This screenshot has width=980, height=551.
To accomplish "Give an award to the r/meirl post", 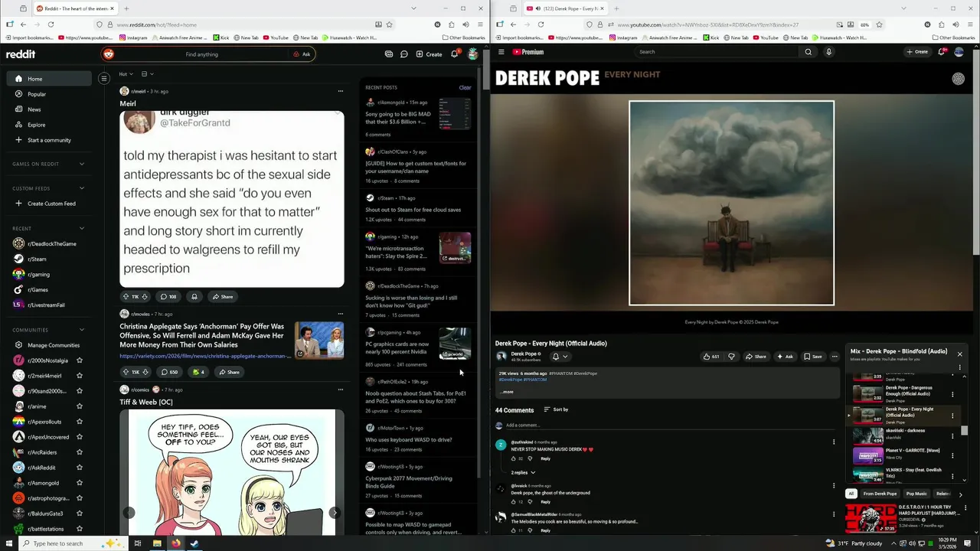I will click(x=194, y=297).
